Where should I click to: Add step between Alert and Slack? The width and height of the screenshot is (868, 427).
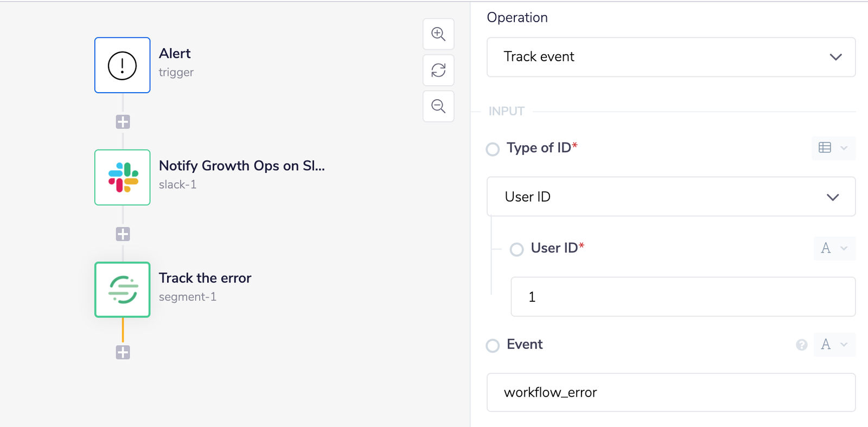click(x=123, y=122)
